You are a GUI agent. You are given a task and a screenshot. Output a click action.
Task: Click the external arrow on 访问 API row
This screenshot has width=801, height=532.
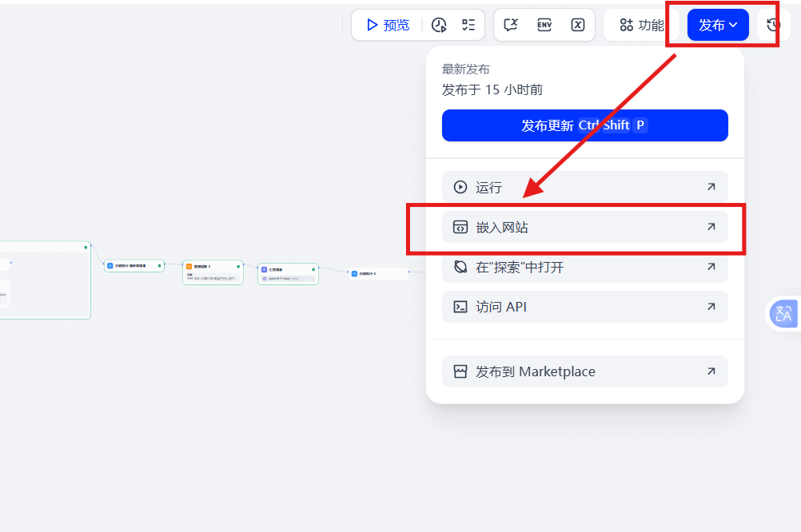click(x=711, y=306)
